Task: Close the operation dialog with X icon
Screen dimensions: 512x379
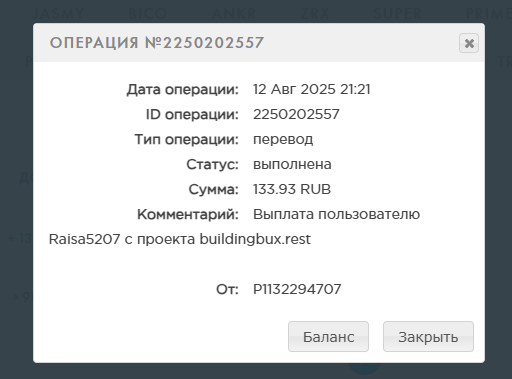Action: (x=469, y=43)
